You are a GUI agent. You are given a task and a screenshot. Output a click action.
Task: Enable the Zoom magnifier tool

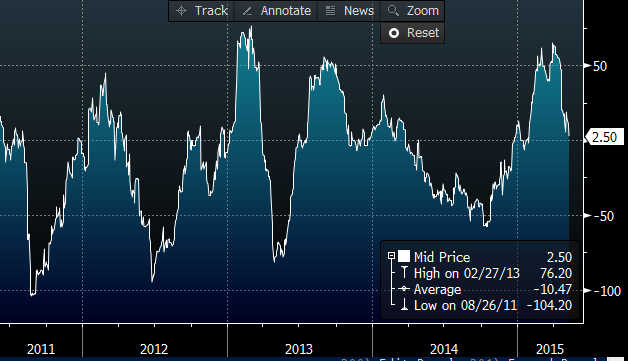click(x=413, y=11)
